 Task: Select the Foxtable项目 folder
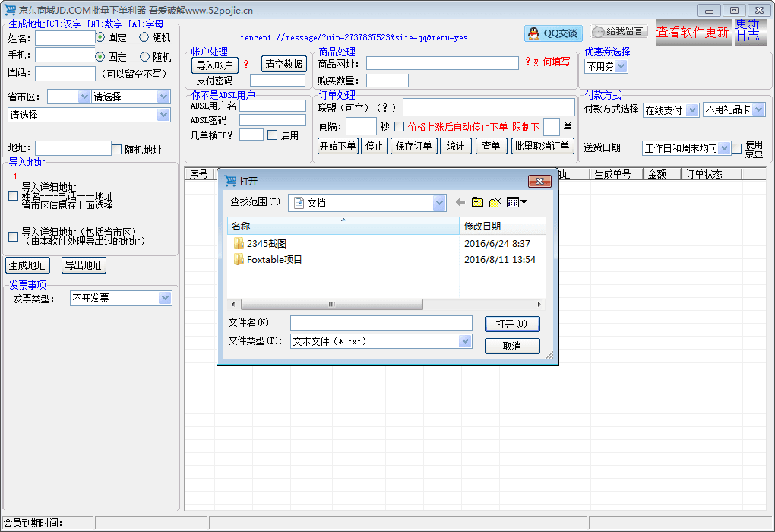click(274, 260)
